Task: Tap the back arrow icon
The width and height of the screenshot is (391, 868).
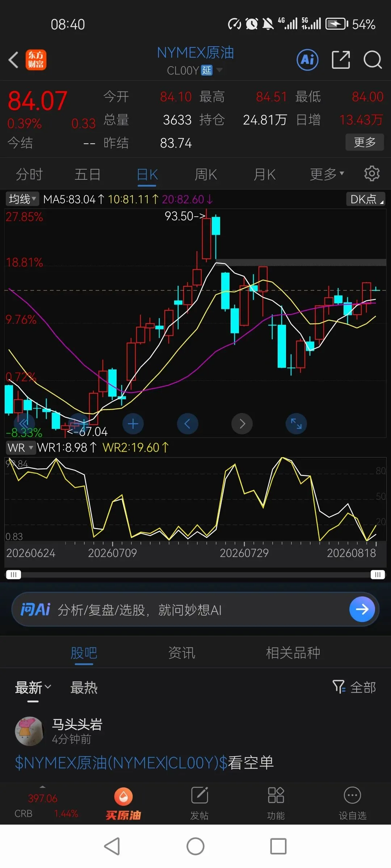Action: [x=13, y=60]
